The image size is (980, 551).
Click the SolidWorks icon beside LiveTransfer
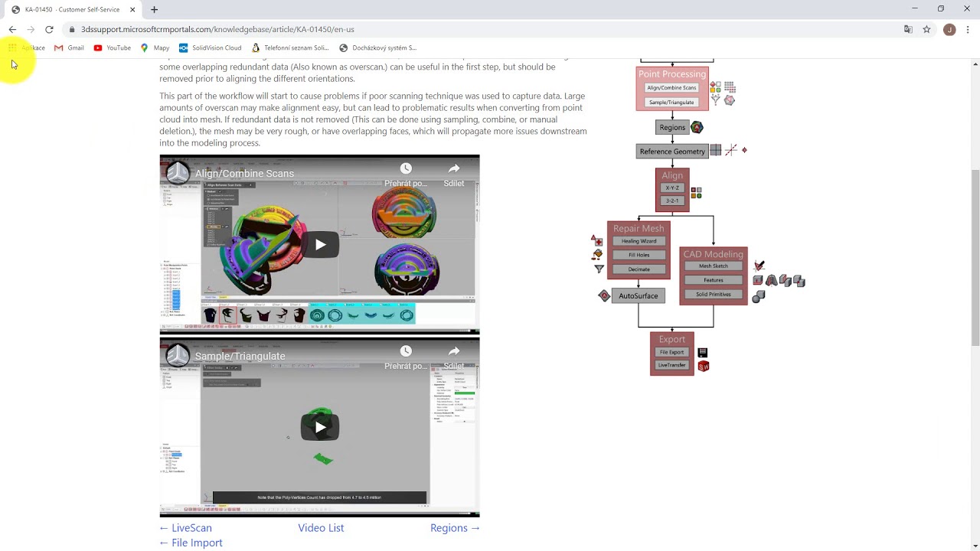[x=703, y=366]
